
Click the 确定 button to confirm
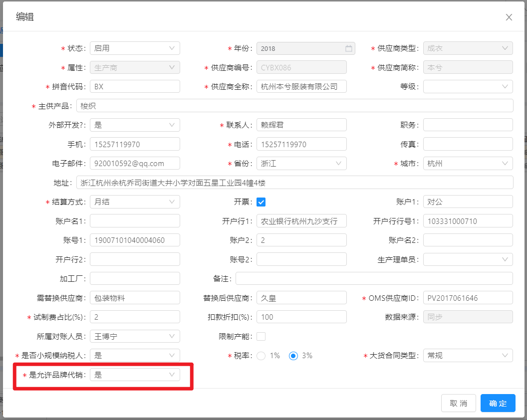498,403
